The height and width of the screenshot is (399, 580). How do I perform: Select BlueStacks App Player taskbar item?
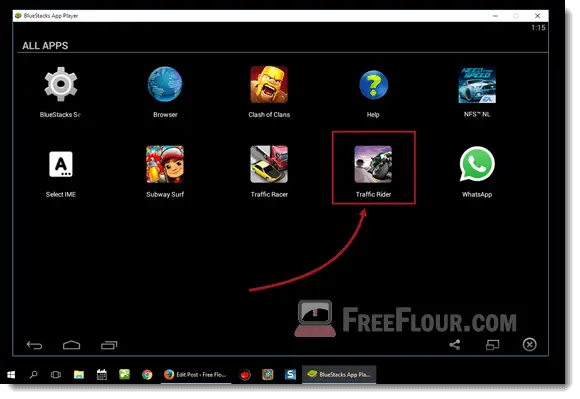pyautogui.click(x=339, y=375)
